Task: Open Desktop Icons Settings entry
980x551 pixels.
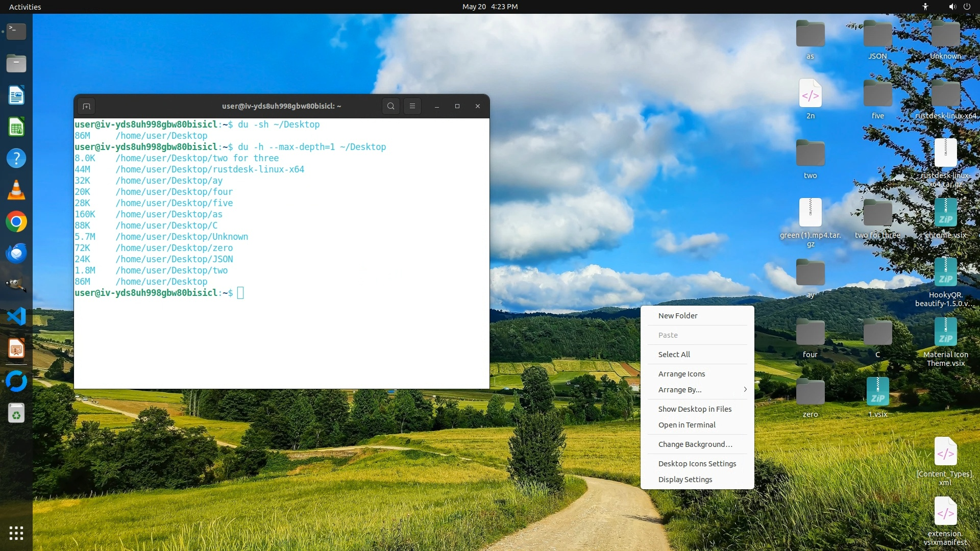Action: click(x=697, y=464)
